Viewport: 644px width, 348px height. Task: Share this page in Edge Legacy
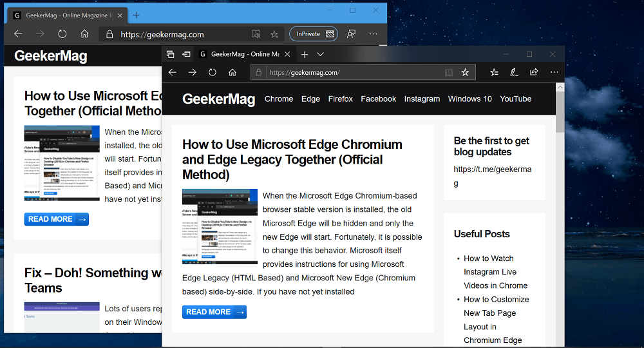pyautogui.click(x=534, y=72)
